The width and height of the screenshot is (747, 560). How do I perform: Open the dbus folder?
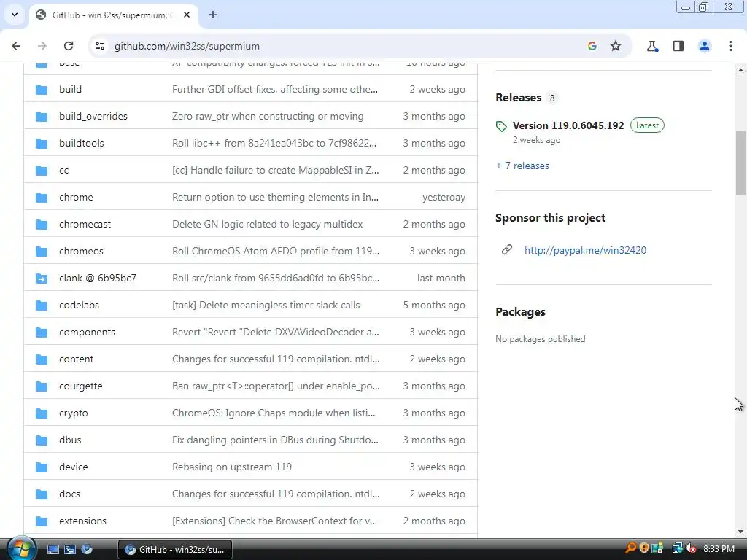(x=70, y=440)
